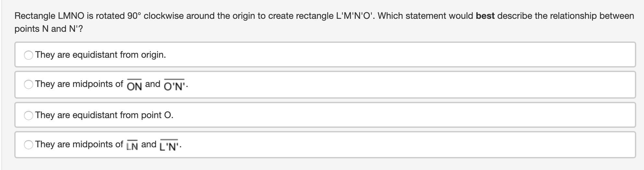644x170 pixels.
Task: Click the "points N and N'?" line
Action: (49, 29)
